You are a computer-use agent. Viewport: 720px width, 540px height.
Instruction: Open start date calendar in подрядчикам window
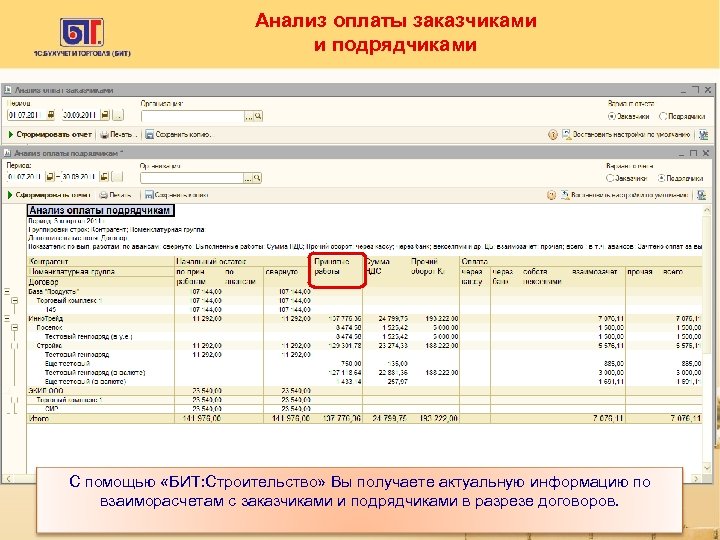coord(51,177)
